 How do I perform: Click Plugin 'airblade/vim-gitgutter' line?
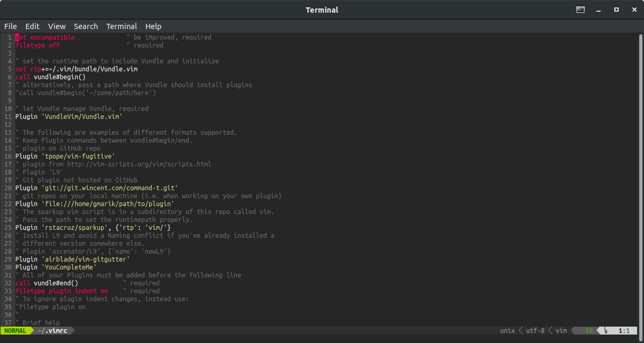click(x=72, y=259)
